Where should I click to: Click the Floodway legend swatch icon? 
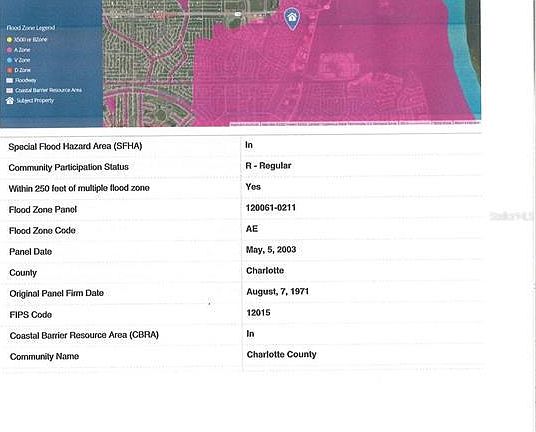pos(10,80)
